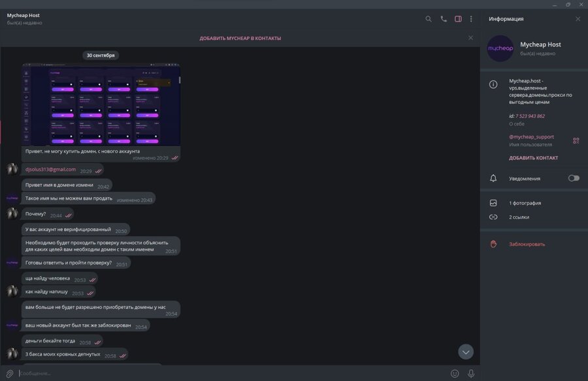
Task: Toggle the info side panel icon
Action: coord(458,19)
